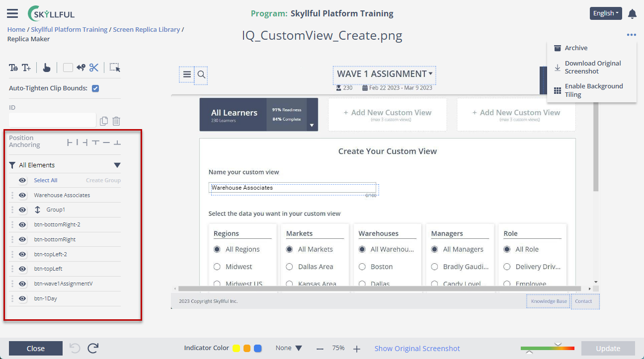Screen dimensions: 644x359
Task: Open Skyllful Platform Training breadcrumb
Action: 69,29
